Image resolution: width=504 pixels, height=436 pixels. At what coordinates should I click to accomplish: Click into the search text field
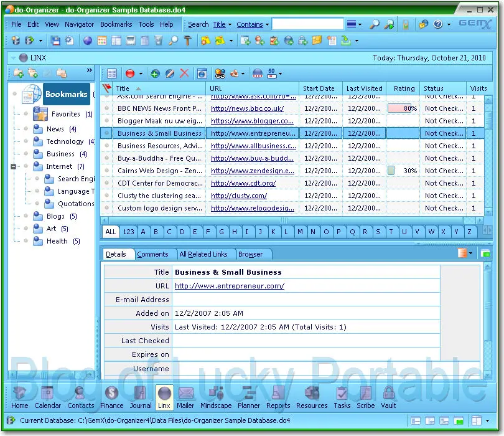[x=307, y=24]
